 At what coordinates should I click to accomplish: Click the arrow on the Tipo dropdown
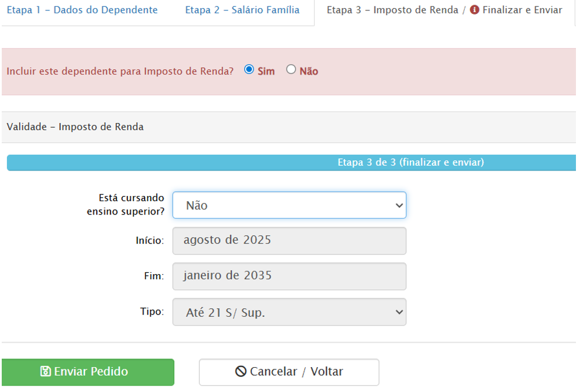[398, 312]
